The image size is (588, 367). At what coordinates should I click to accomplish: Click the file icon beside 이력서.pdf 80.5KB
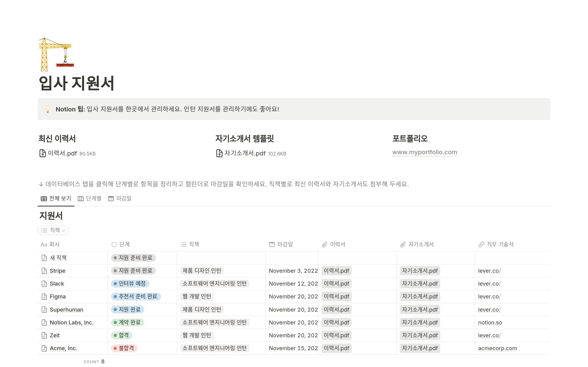pyautogui.click(x=43, y=153)
